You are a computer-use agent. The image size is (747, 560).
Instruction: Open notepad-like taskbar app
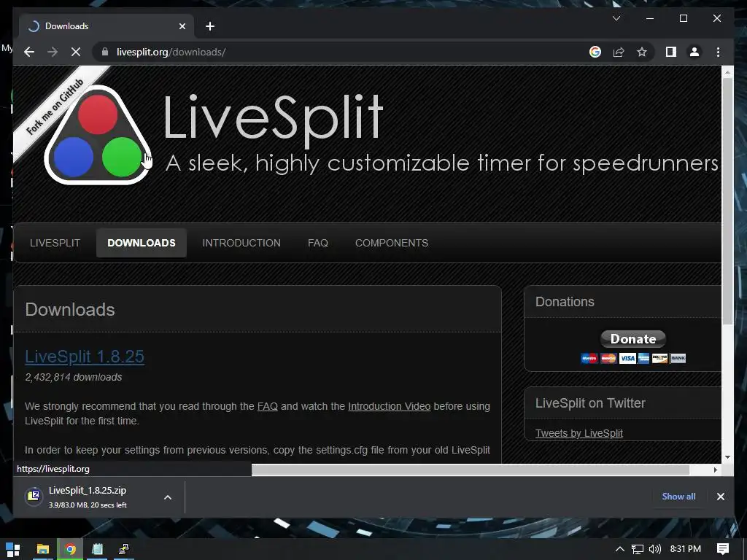click(97, 549)
